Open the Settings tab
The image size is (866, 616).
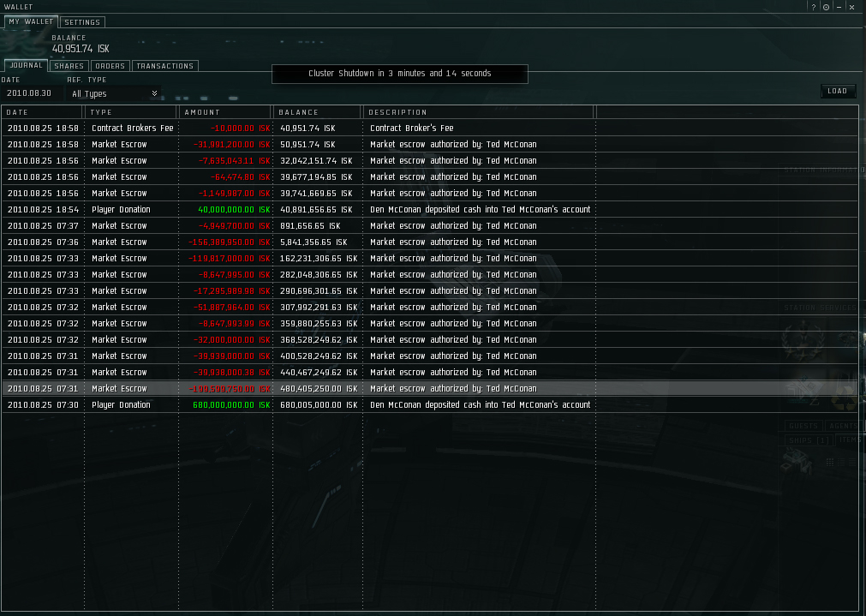tap(82, 22)
